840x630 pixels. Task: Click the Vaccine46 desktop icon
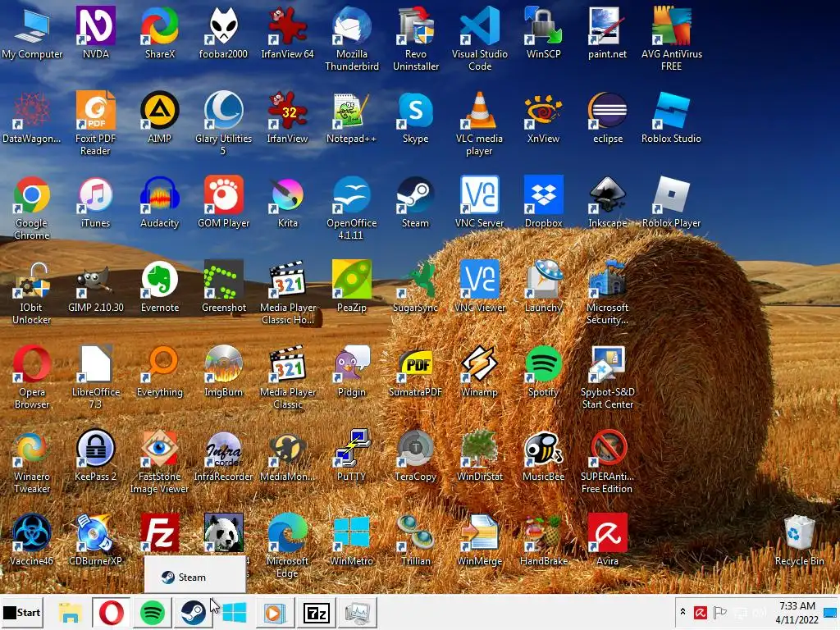(x=32, y=540)
